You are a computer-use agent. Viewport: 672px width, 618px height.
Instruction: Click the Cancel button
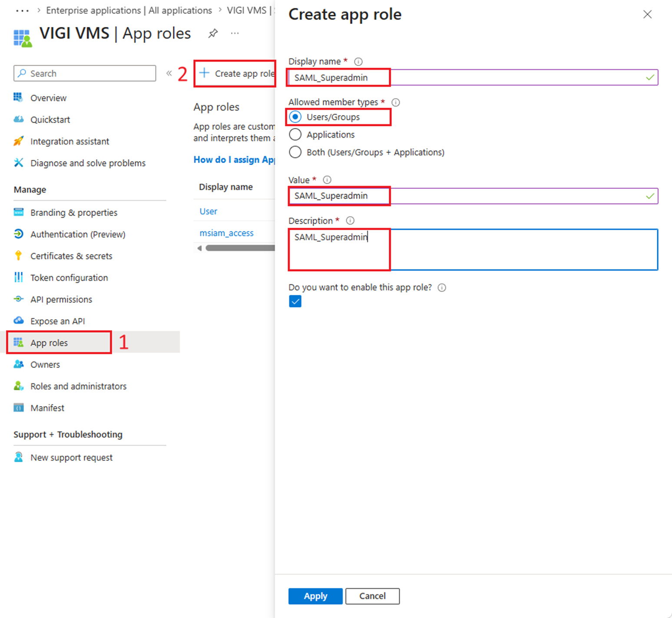pyautogui.click(x=372, y=596)
